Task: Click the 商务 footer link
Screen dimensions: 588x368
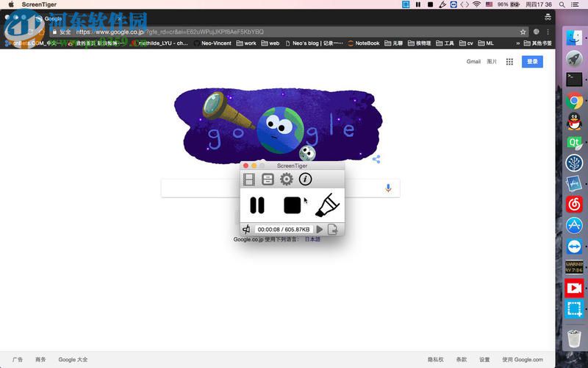Action: click(x=40, y=359)
